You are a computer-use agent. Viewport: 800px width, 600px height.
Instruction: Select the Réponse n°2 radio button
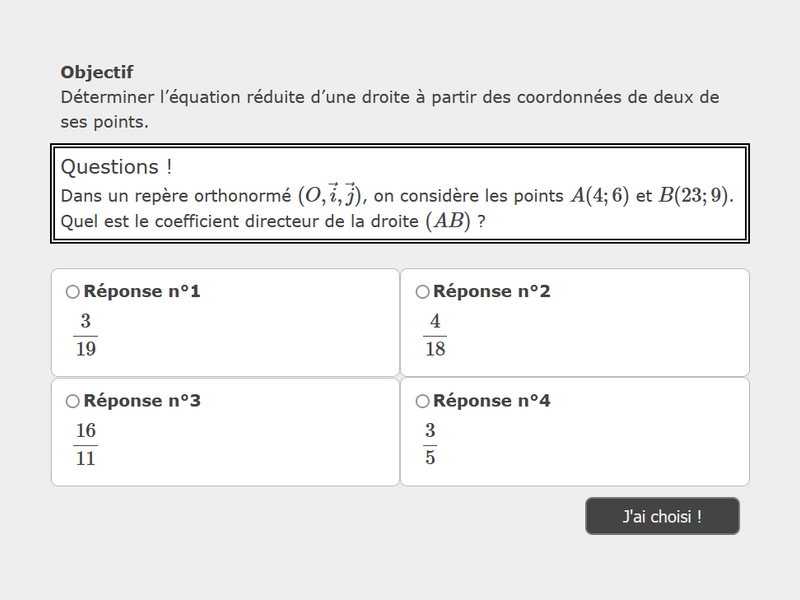tap(422, 292)
